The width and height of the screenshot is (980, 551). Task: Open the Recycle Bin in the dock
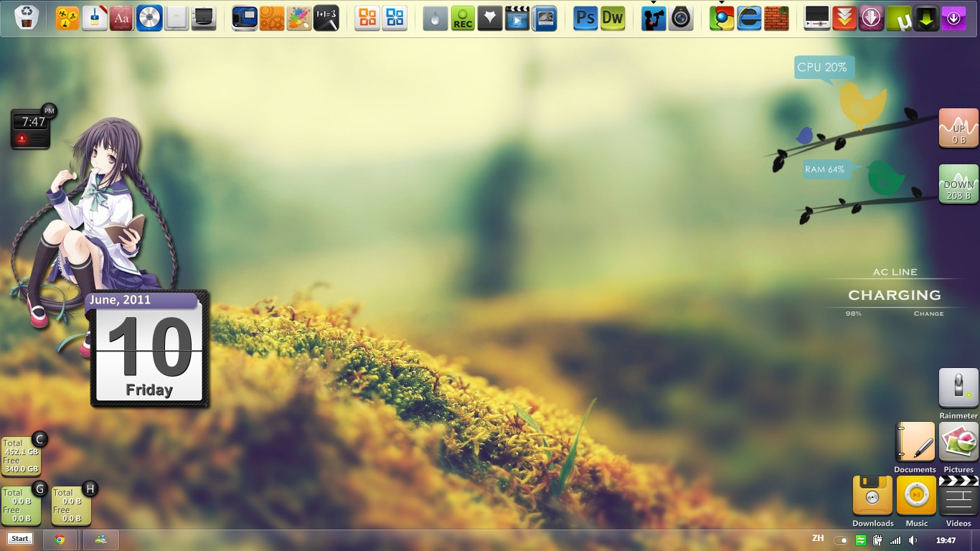pos(27,18)
